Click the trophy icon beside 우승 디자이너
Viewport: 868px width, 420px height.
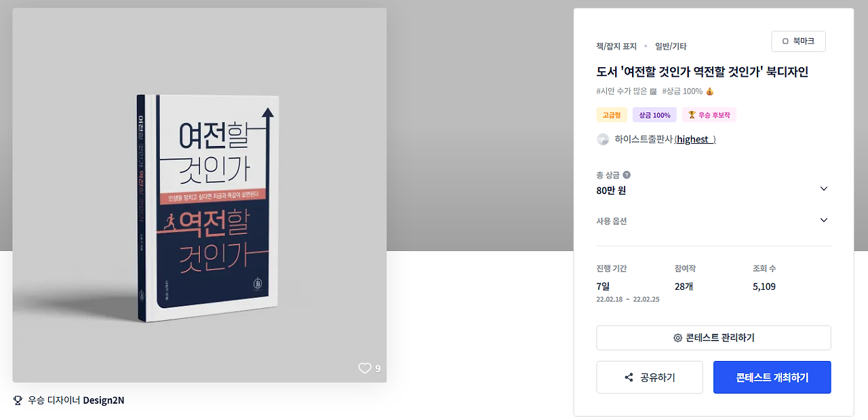(x=18, y=400)
